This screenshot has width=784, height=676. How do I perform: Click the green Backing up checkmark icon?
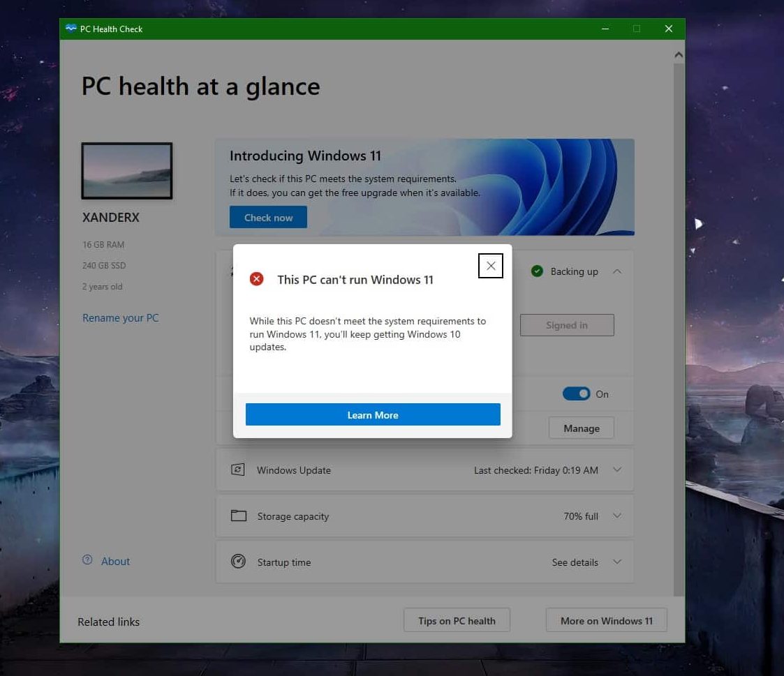pos(537,271)
